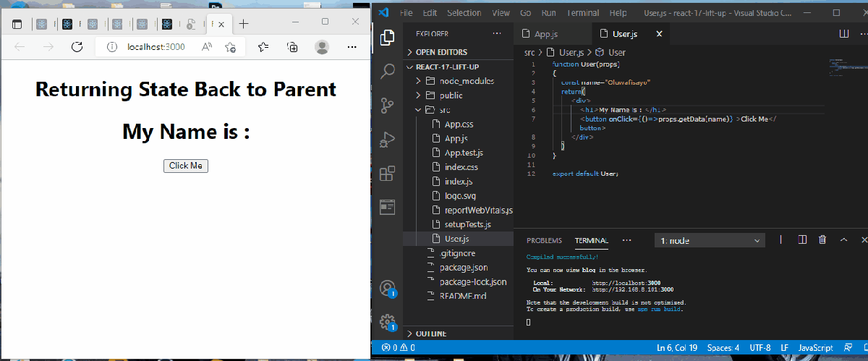Open the panel's more tabs ellipsis beside TERMINAL

pos(626,239)
